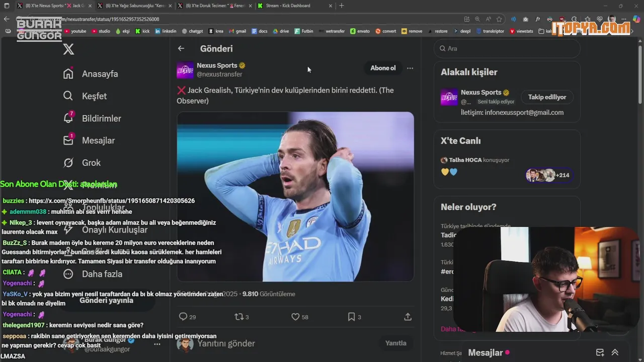Open Nexus Sports in Alakalı kişiler
This screenshot has width=644, height=362.
(480, 93)
